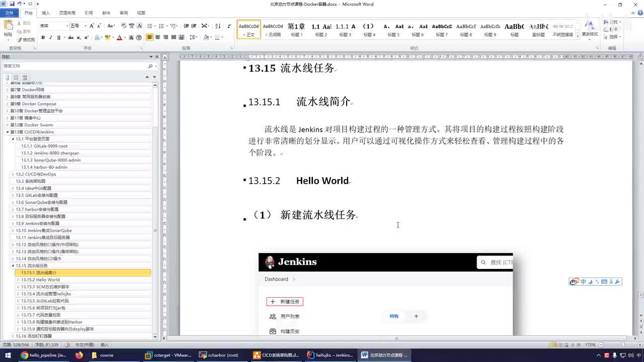The image size is (644, 362).
Task: Open Word Help question mark icon
Action: coord(639,13)
